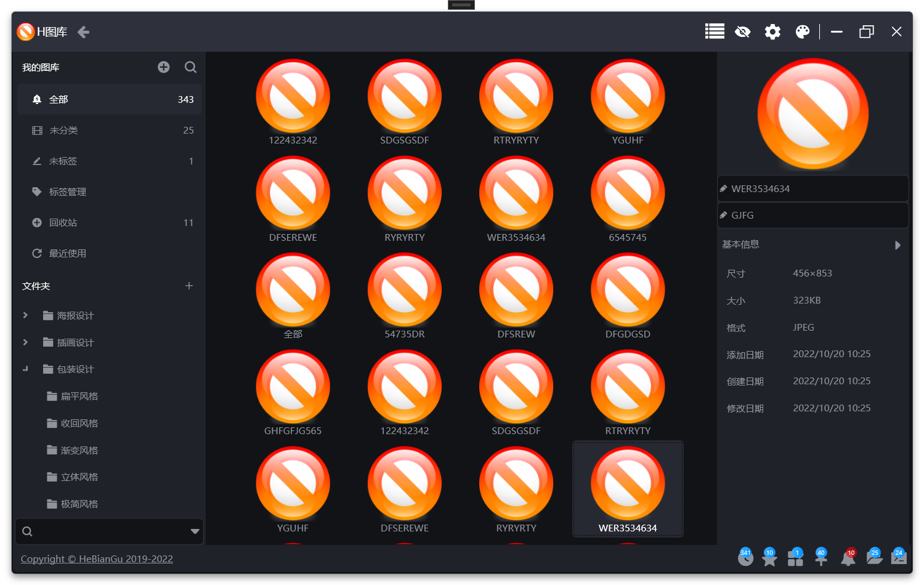Go back with the arrow beside H图库
This screenshot has width=924, height=585.
pos(84,32)
